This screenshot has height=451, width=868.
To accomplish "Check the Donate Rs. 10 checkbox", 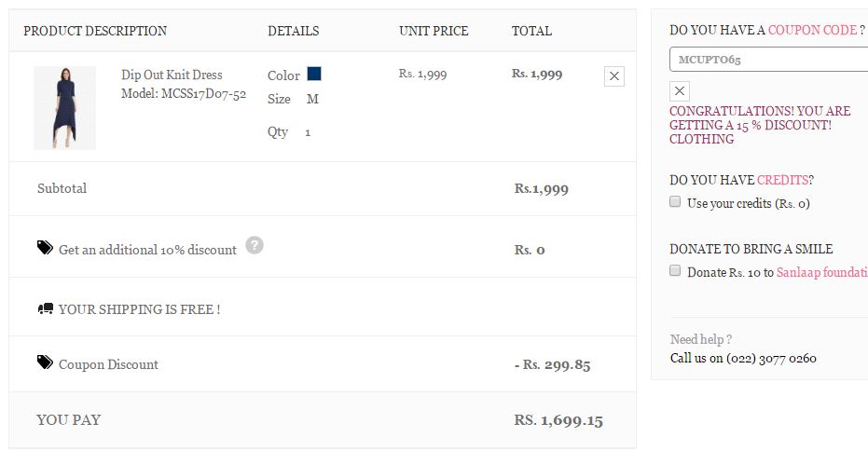I will (x=675, y=271).
